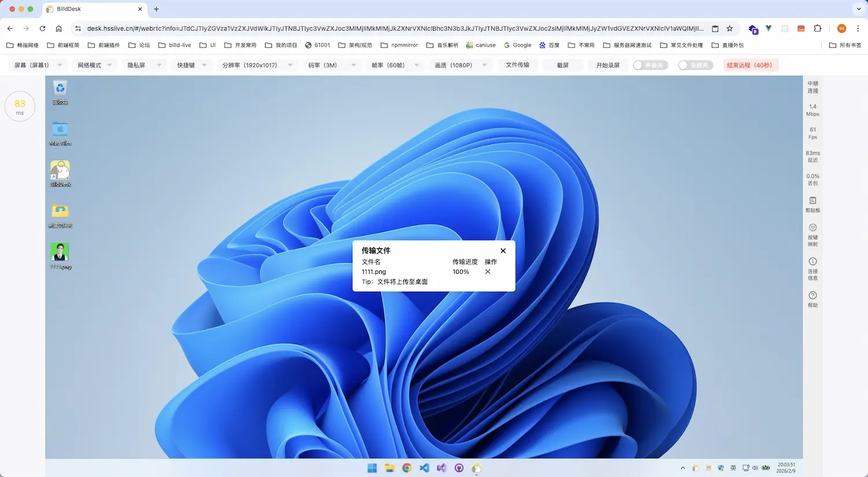Open the 画质 (1080P) quality dropdown
868x477 pixels.
coord(461,65)
